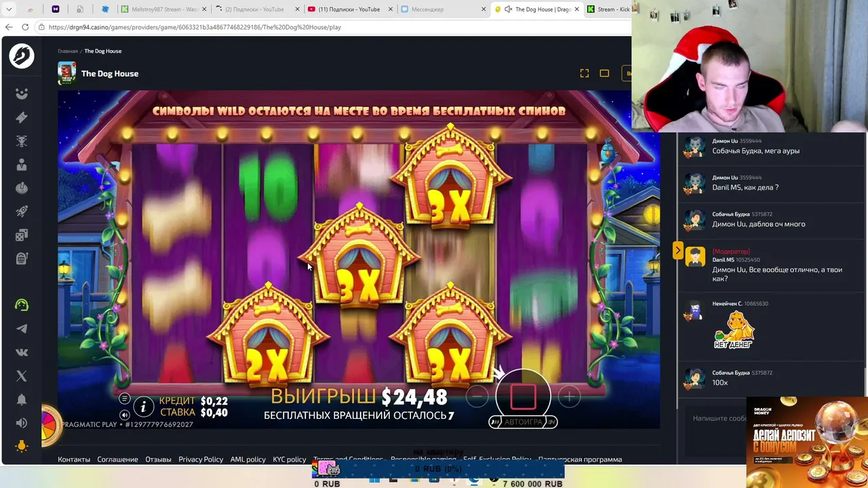868x488 pixels.
Task: Open the game info button
Action: (143, 407)
